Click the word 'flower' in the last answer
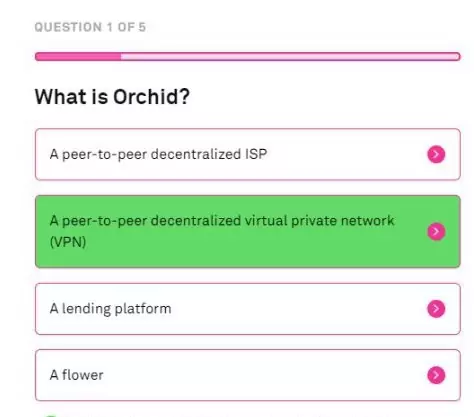The width and height of the screenshot is (474, 417). [x=83, y=375]
